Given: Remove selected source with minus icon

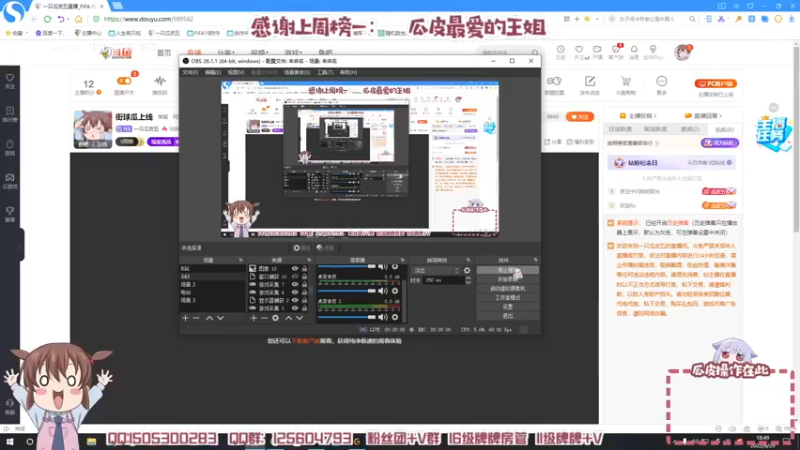Looking at the screenshot, I should [264, 318].
